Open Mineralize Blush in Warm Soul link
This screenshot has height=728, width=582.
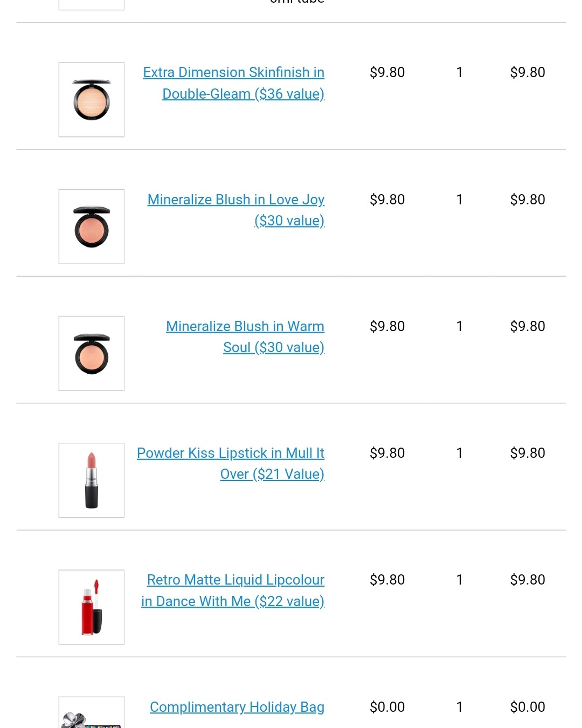point(245,336)
